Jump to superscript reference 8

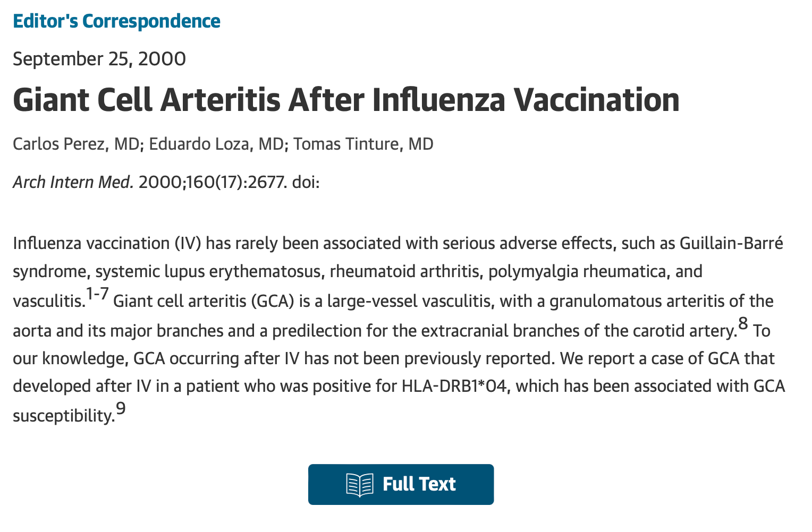point(743,323)
